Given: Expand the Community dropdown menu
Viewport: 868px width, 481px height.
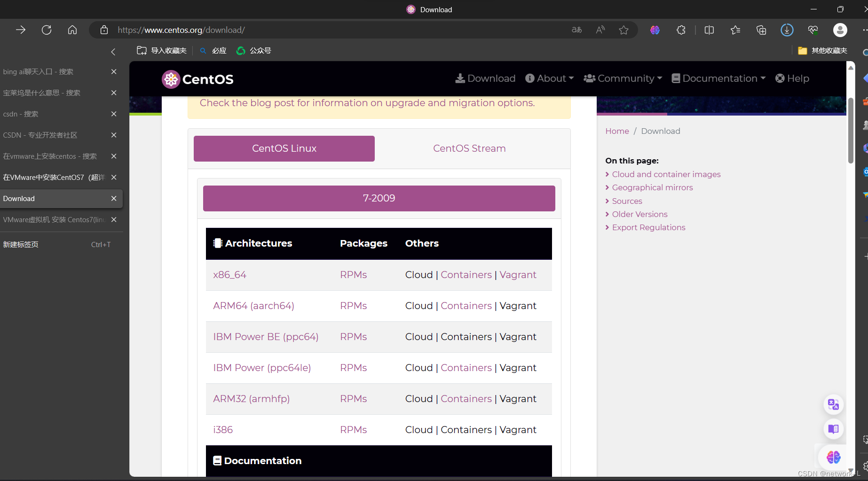Looking at the screenshot, I should click(x=623, y=78).
